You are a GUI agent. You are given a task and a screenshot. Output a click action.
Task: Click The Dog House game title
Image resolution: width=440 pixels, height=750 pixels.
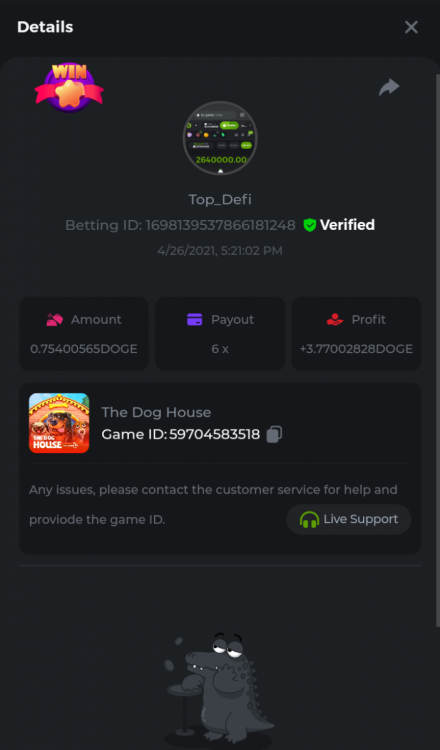(156, 412)
